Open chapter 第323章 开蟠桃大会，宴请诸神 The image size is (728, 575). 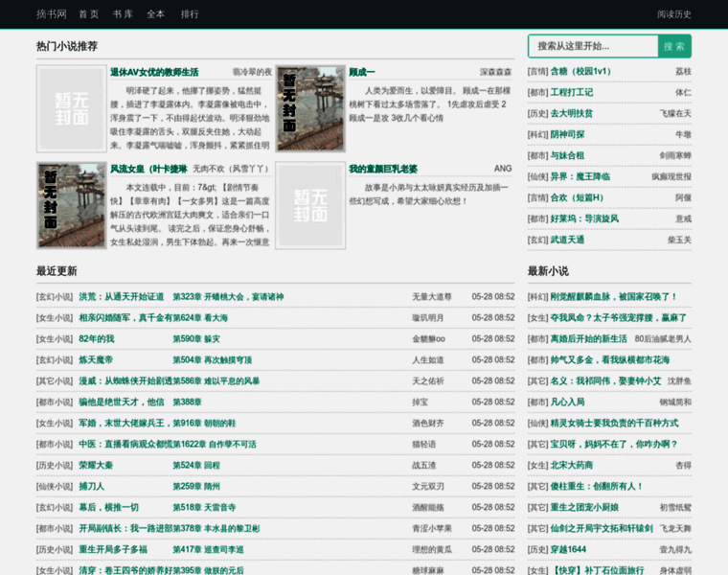[228, 297]
